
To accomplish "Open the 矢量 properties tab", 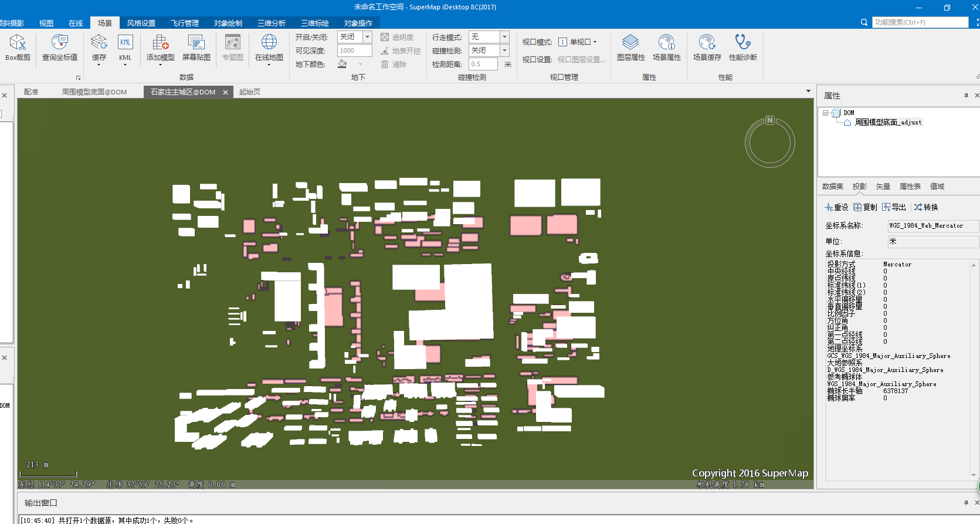I will click(x=883, y=186).
